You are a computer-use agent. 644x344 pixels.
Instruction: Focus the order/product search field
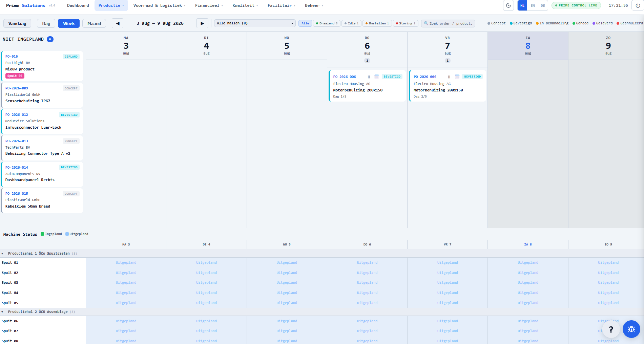coord(448,23)
